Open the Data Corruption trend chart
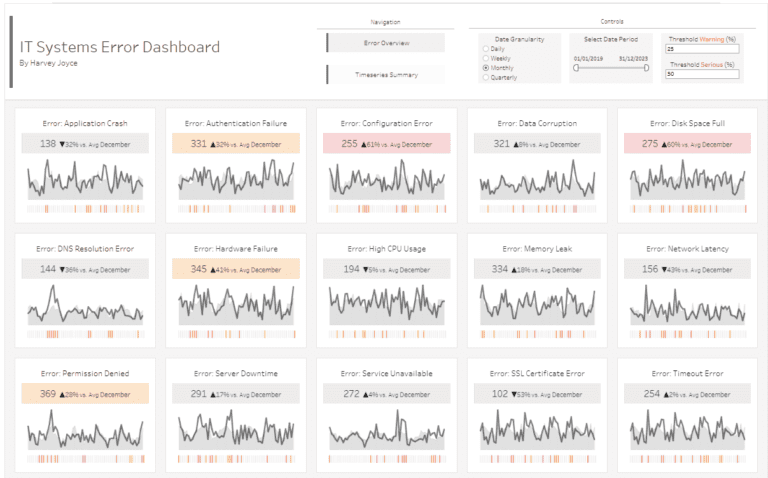Screen dimensions: 768x478 537,182
